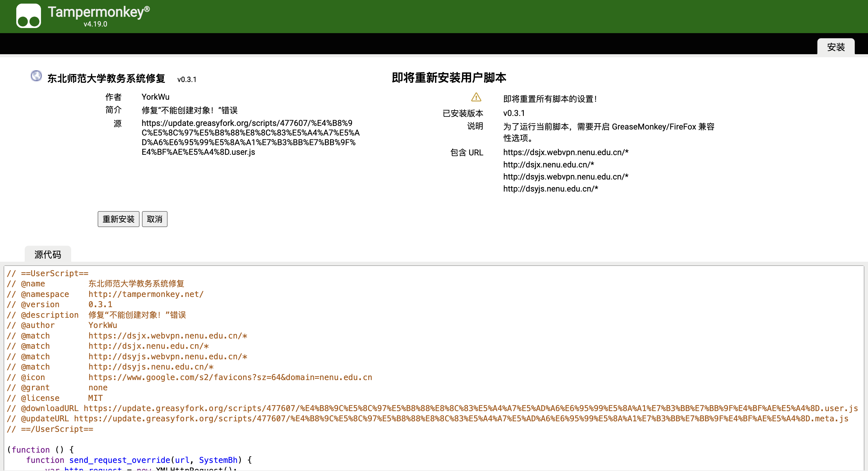Click the script's globe icon

coord(36,76)
